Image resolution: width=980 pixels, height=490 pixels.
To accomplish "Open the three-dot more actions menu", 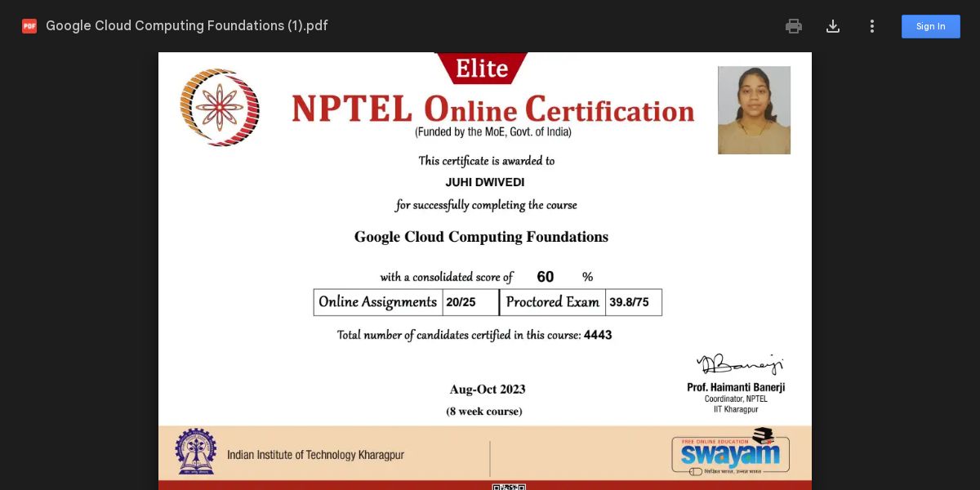I will click(x=872, y=26).
